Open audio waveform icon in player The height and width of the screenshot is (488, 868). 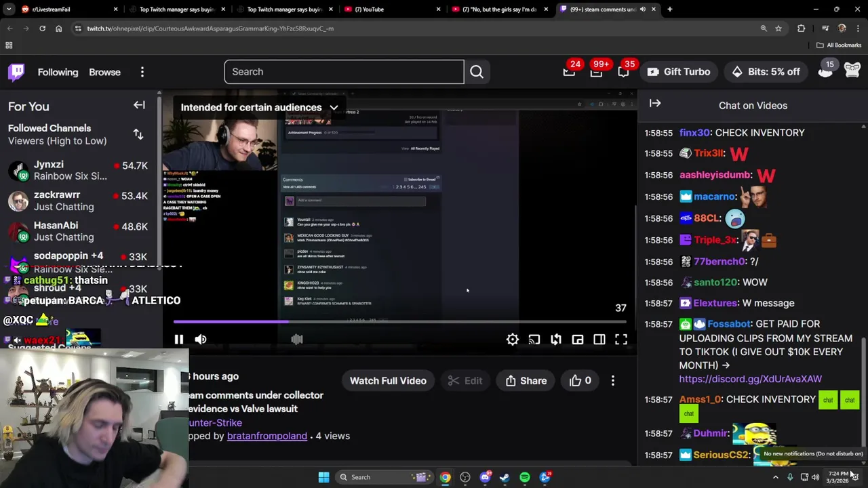click(x=297, y=339)
